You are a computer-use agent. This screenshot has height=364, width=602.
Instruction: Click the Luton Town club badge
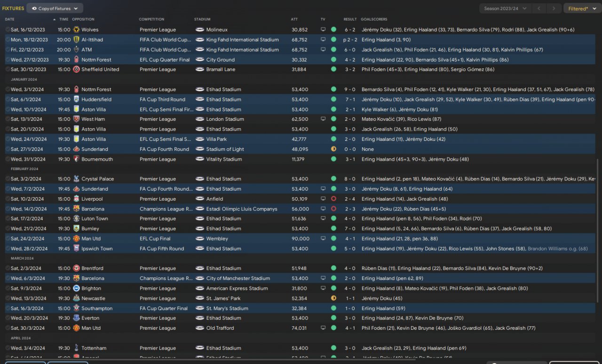point(76,219)
